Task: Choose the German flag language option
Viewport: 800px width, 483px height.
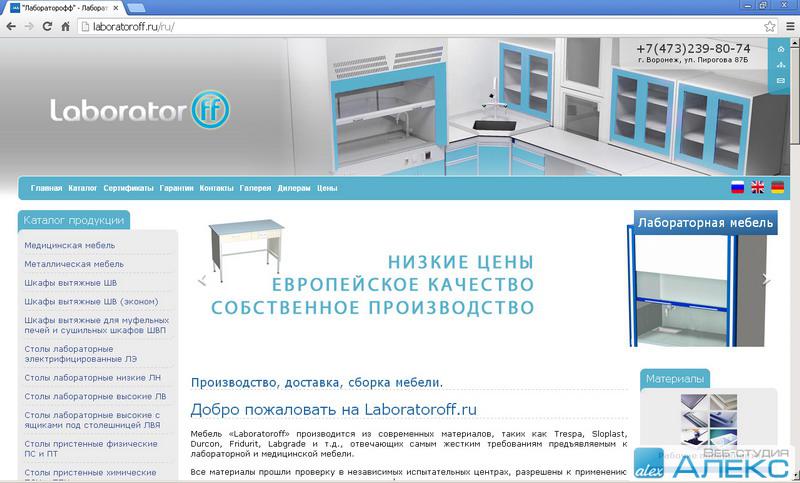Action: pyautogui.click(x=777, y=187)
